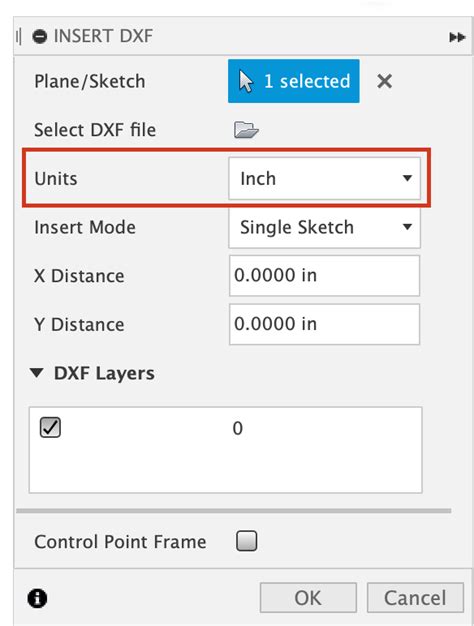Image resolution: width=474 pixels, height=626 pixels.
Task: Click the Units dropdown arrow
Action: coord(407,178)
